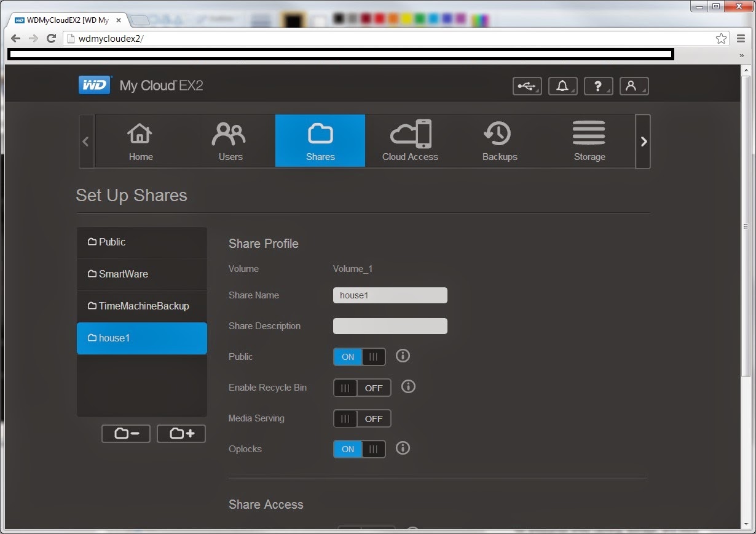Image resolution: width=756 pixels, height=534 pixels.
Task: Show info for the Oplocks setting
Action: (403, 448)
